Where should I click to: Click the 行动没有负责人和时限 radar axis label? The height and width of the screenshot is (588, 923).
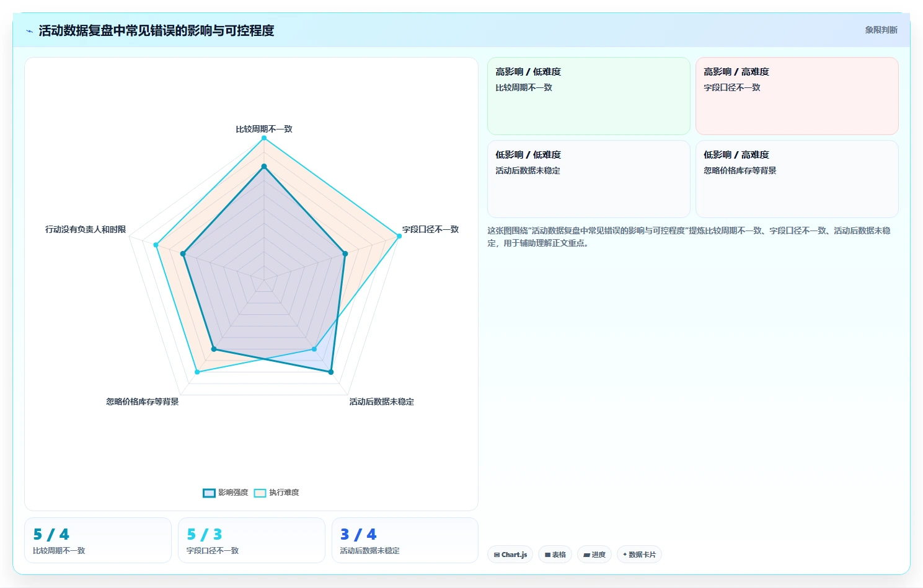(x=86, y=229)
